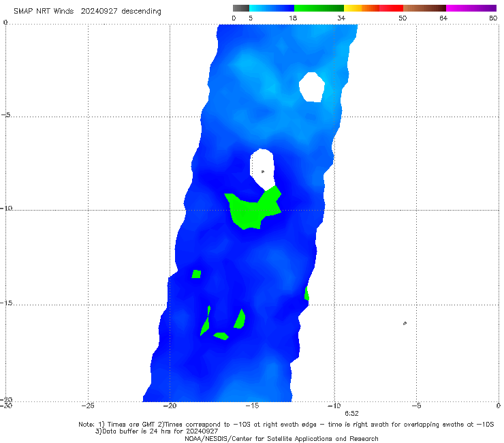
Task: Click the longitude axis label "-30"
Action: pyautogui.click(x=6, y=406)
